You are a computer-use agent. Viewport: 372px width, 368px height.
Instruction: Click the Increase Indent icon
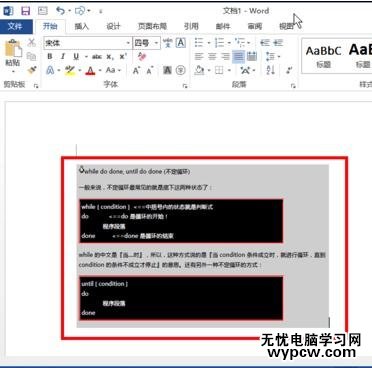click(x=278, y=43)
